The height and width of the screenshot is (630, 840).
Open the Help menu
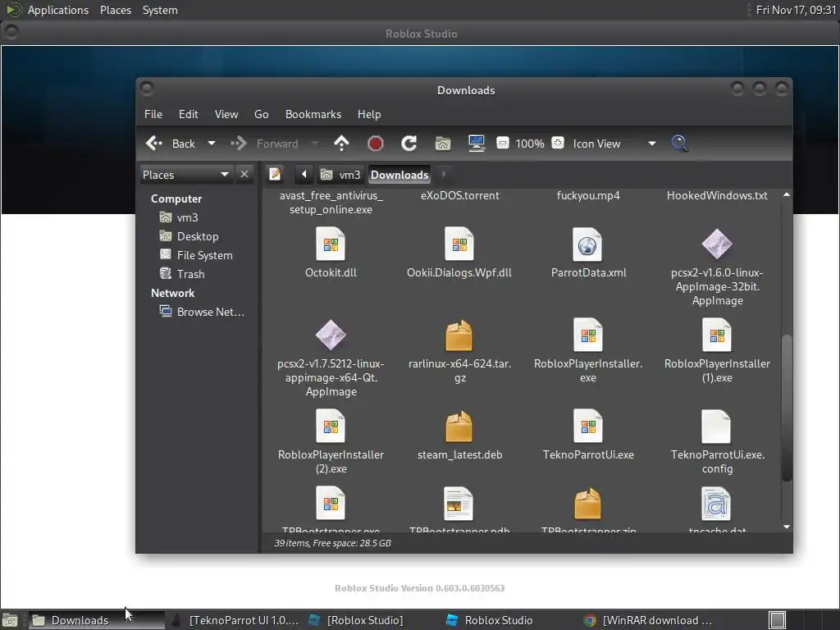click(369, 114)
